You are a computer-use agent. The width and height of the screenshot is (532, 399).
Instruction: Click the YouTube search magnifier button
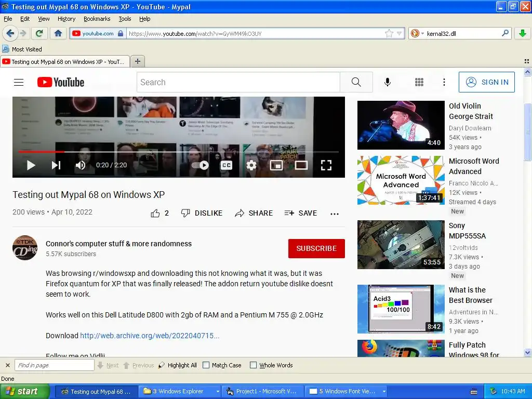(356, 82)
